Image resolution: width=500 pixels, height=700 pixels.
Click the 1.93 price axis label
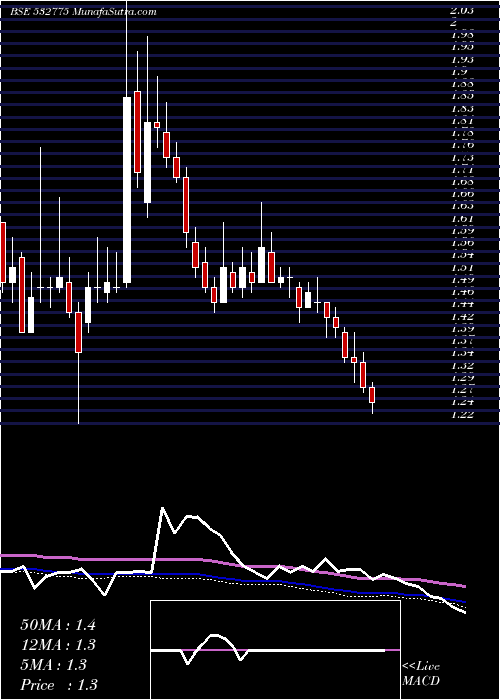[462, 58]
